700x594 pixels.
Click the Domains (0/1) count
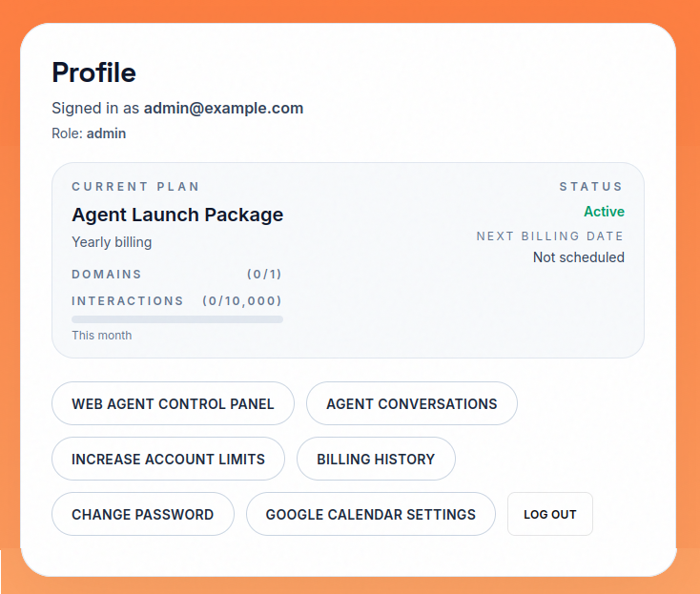coord(264,275)
